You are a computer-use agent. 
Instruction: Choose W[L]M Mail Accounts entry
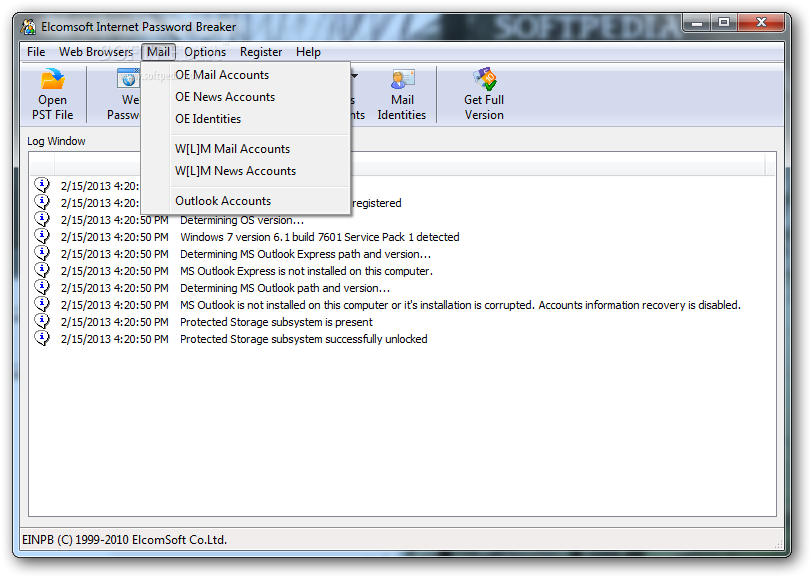click(245, 149)
